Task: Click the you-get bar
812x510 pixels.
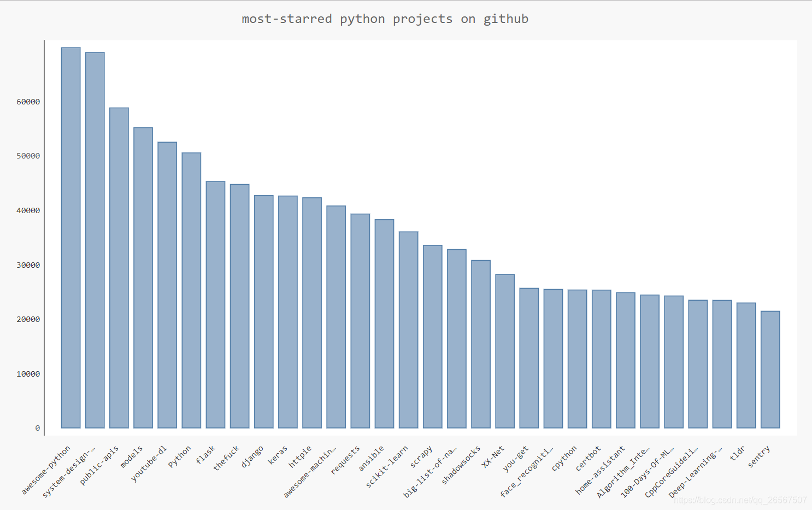Action: (529, 358)
